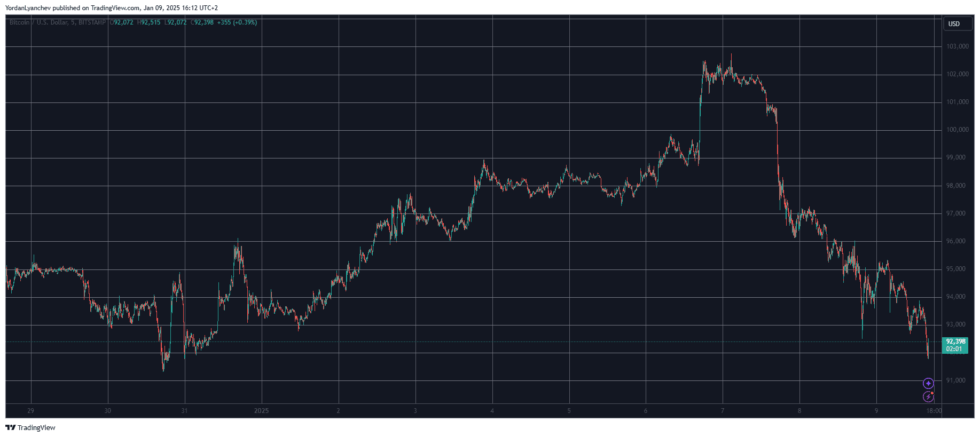This screenshot has height=437, width=980.
Task: Click the 29 date label on time axis
Action: (x=31, y=411)
